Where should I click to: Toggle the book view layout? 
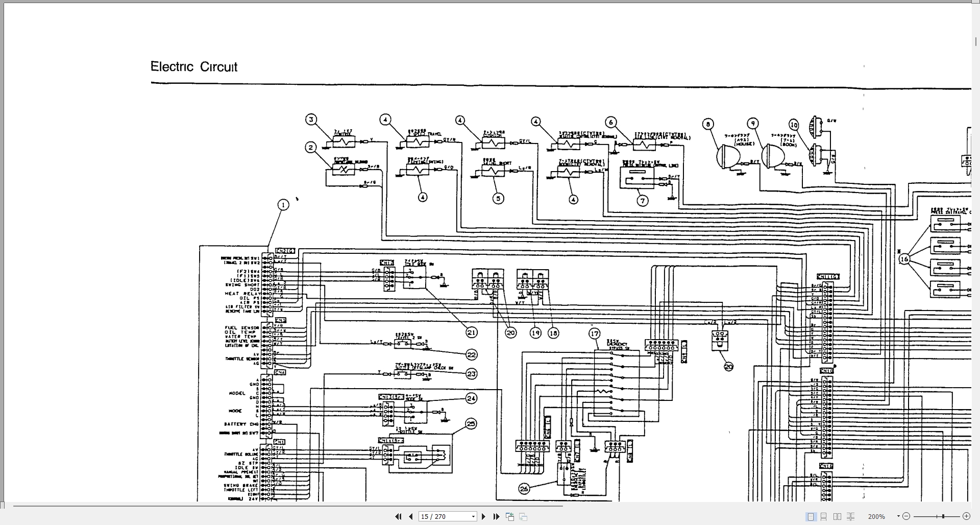pos(851,516)
